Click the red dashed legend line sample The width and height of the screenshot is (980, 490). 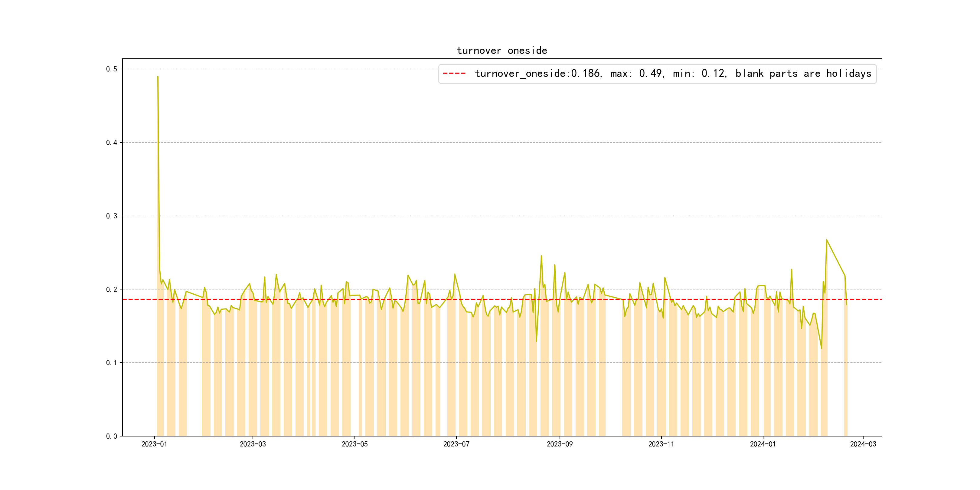(454, 73)
